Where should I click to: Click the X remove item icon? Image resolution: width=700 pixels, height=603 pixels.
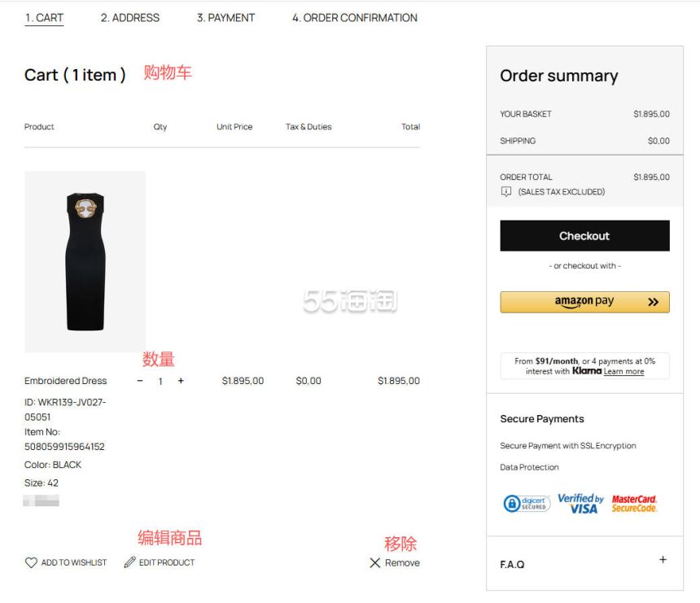(375, 563)
